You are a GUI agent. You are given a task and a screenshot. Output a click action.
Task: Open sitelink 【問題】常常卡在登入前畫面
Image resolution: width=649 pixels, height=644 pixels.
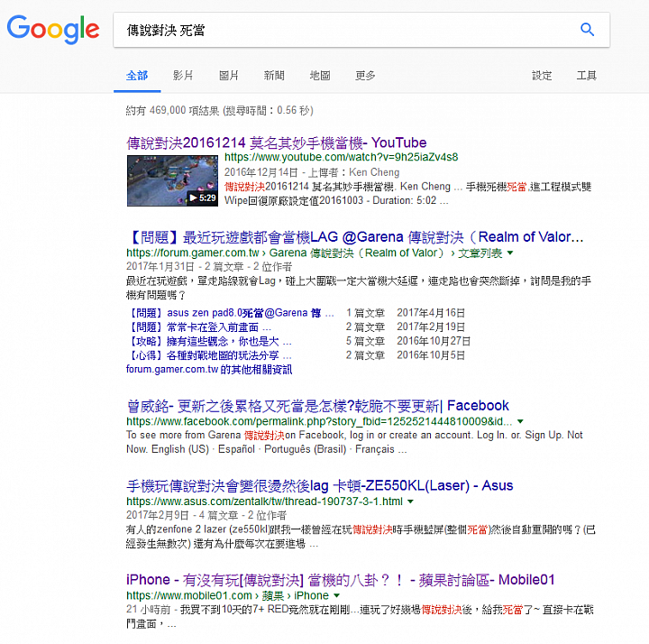(x=198, y=327)
